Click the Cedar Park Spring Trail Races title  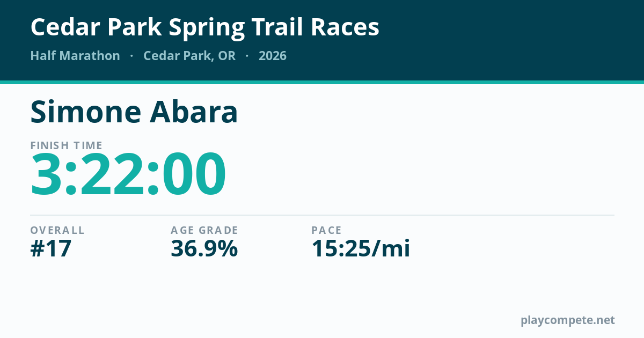(205, 27)
